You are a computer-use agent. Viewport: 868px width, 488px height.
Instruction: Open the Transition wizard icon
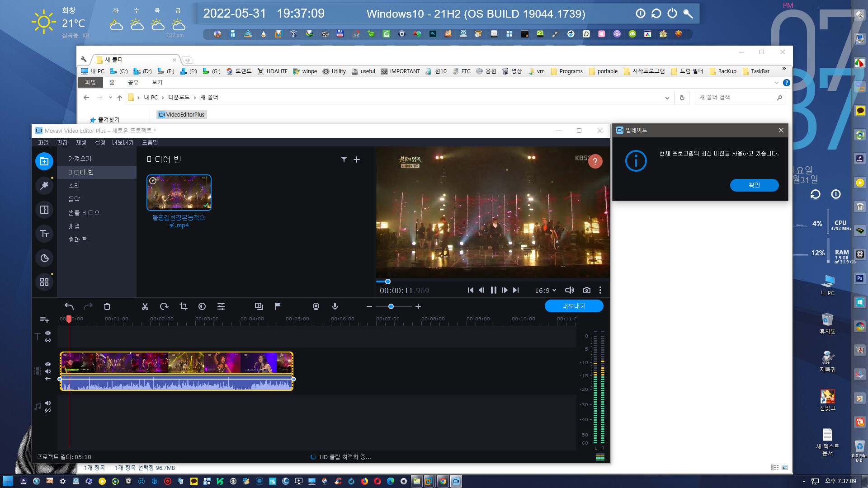(x=259, y=306)
